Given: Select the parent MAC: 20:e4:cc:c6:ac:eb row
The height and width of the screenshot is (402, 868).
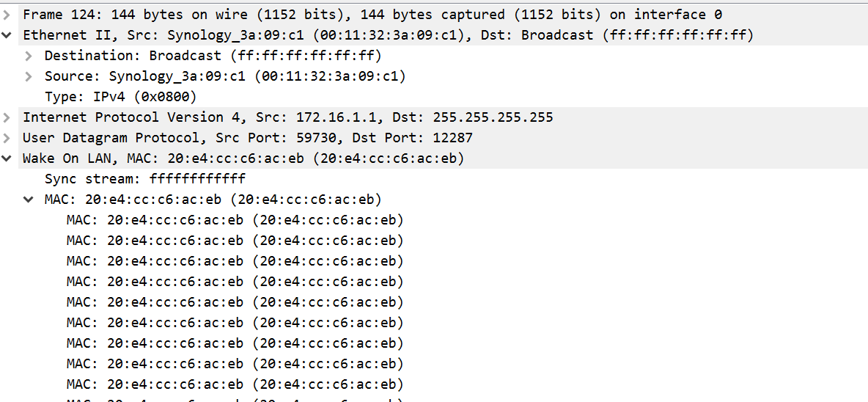Looking at the screenshot, I should click(x=213, y=200).
